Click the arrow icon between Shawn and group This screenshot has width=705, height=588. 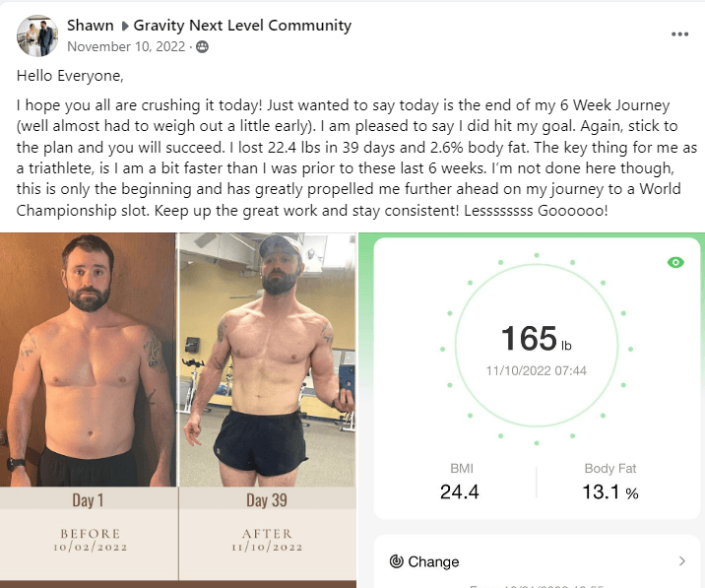[x=124, y=27]
